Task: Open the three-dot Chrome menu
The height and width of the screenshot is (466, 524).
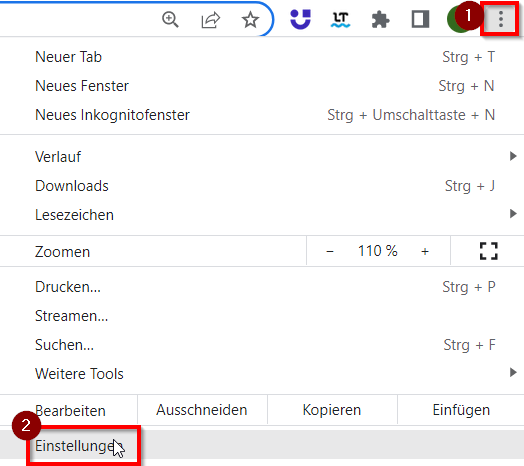Action: coord(500,19)
